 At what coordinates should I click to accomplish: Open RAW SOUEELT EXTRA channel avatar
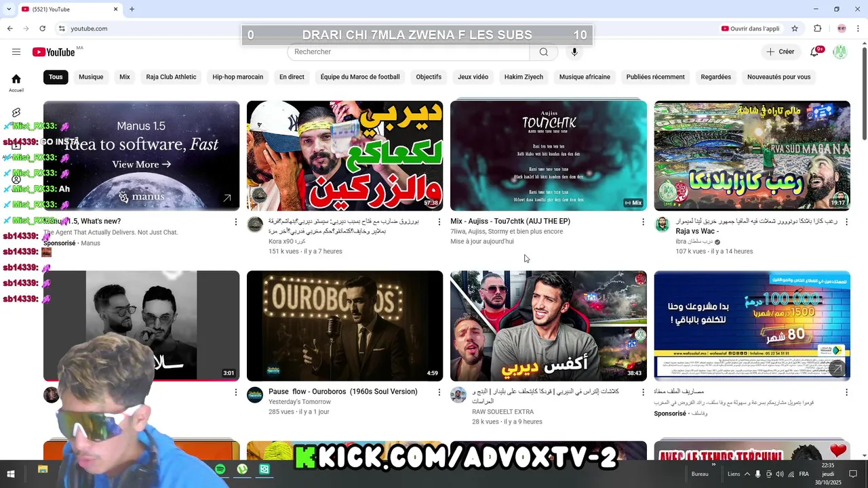point(458,395)
